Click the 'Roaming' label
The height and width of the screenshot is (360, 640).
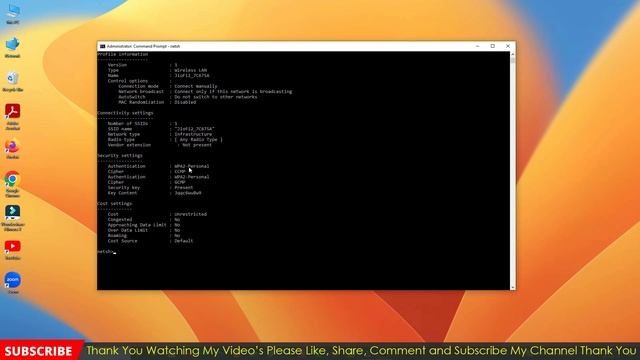[x=117, y=235]
